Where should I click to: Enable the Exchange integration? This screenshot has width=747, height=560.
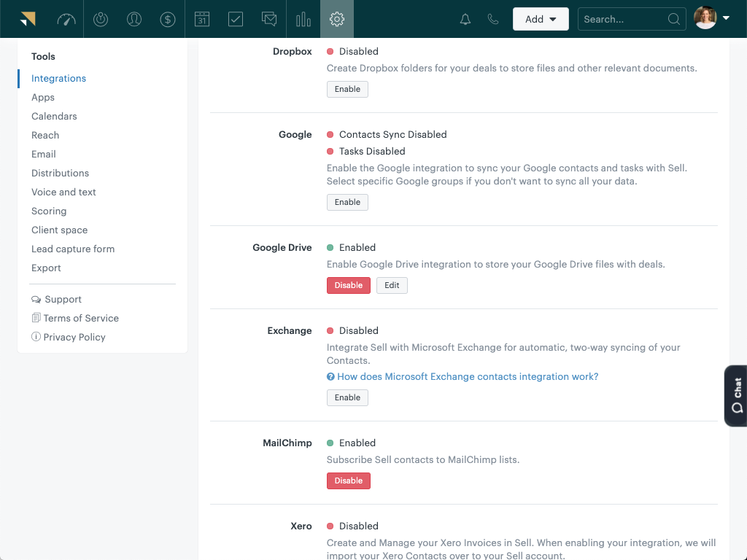(x=347, y=397)
